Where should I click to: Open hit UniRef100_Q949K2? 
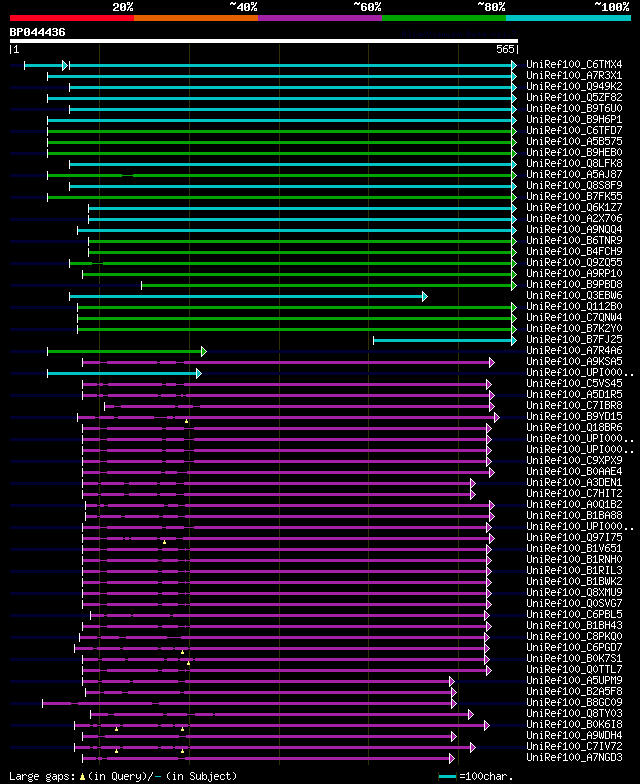[574, 86]
